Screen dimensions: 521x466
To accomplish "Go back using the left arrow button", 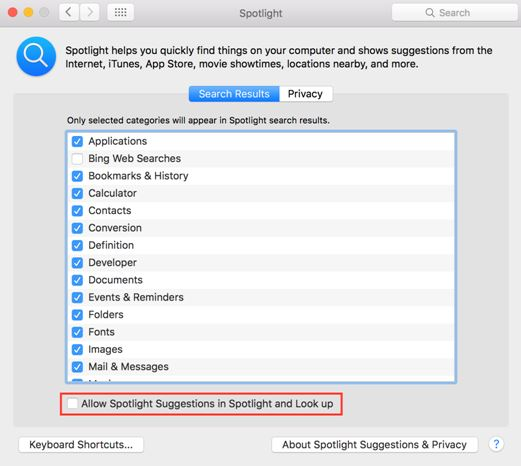I will pos(69,12).
